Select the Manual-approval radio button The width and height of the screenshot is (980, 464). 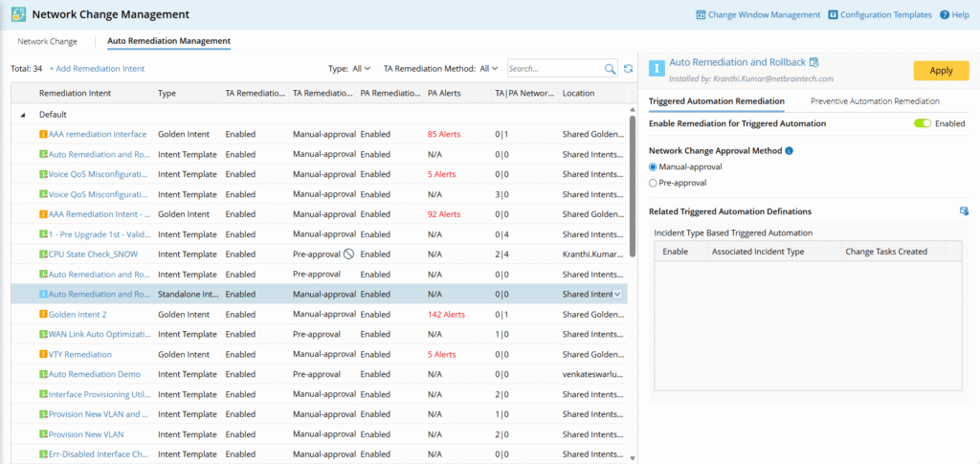(x=654, y=166)
